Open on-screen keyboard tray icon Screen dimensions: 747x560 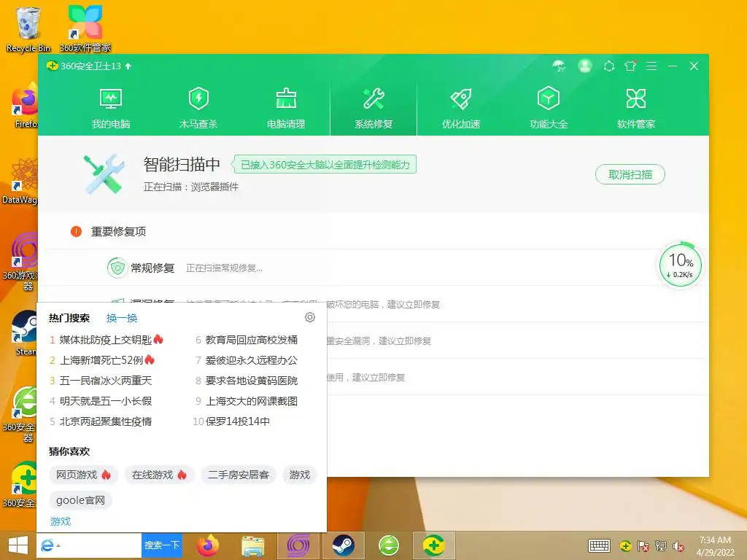point(599,545)
